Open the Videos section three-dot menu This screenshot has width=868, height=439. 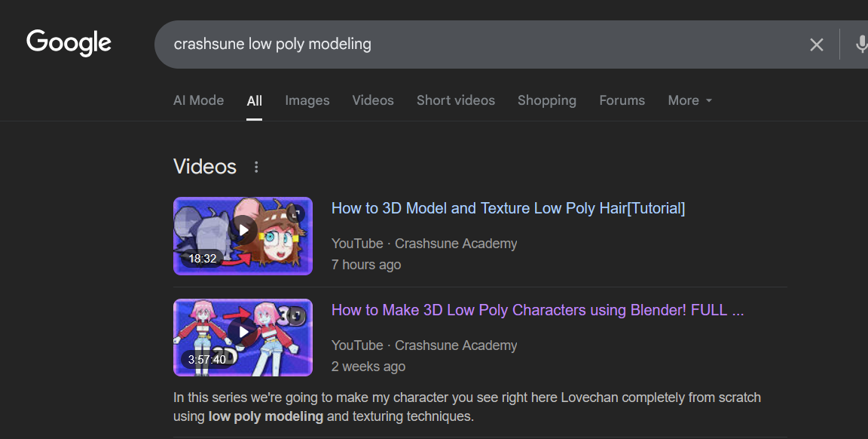255,167
